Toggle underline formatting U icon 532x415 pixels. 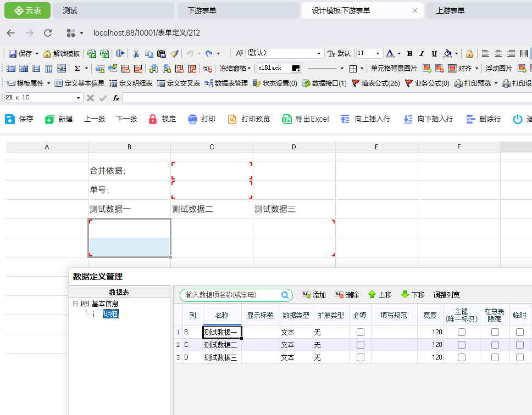[434, 54]
